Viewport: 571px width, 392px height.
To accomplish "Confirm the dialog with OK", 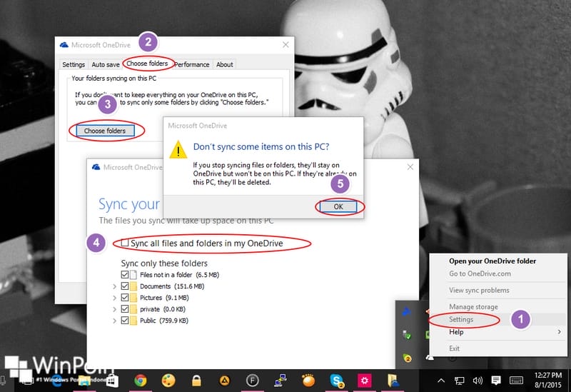I will point(338,206).
